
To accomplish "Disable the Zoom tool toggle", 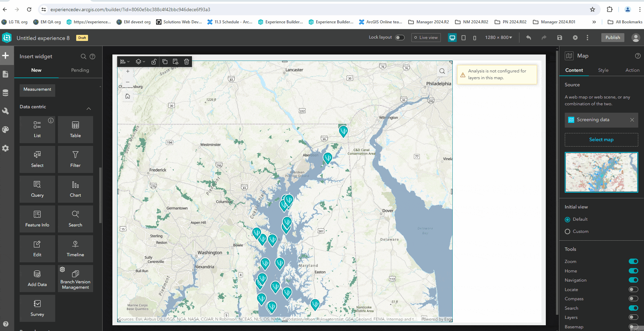I will tap(633, 261).
